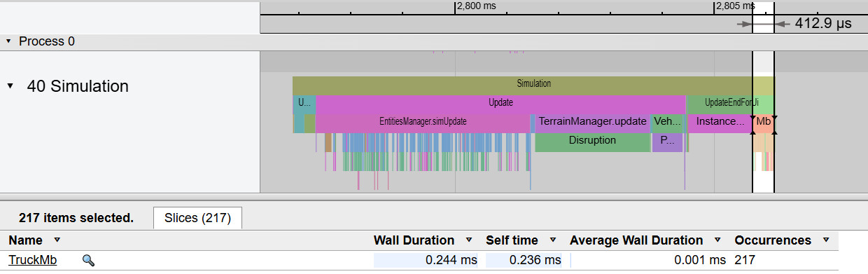Viewport: 868px width, 274px height.
Task: Click the 0.001 ms average duration cell
Action: pyautogui.click(x=649, y=260)
